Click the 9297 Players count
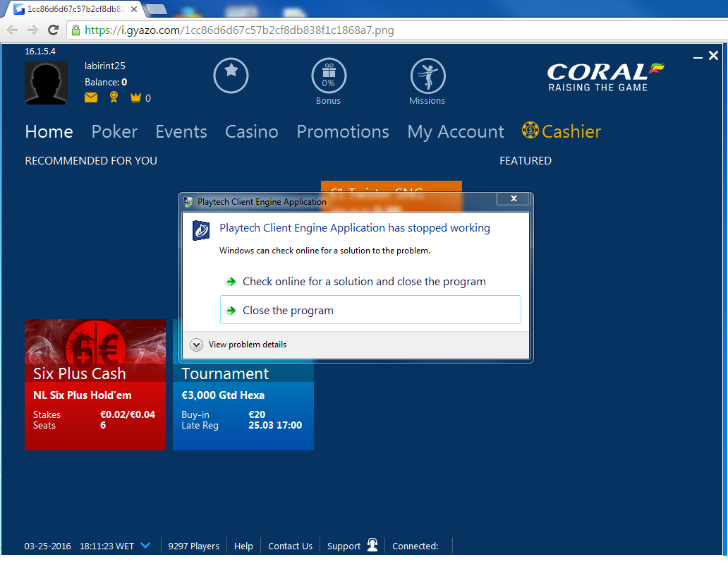The width and height of the screenshot is (728, 562). 193,546
